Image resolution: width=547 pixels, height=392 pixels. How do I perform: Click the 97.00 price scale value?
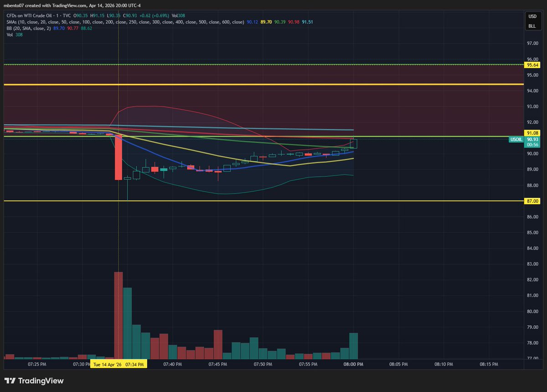point(533,44)
